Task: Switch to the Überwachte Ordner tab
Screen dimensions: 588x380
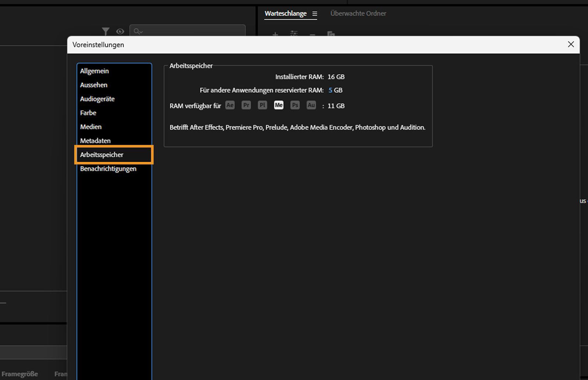Action: (358, 14)
